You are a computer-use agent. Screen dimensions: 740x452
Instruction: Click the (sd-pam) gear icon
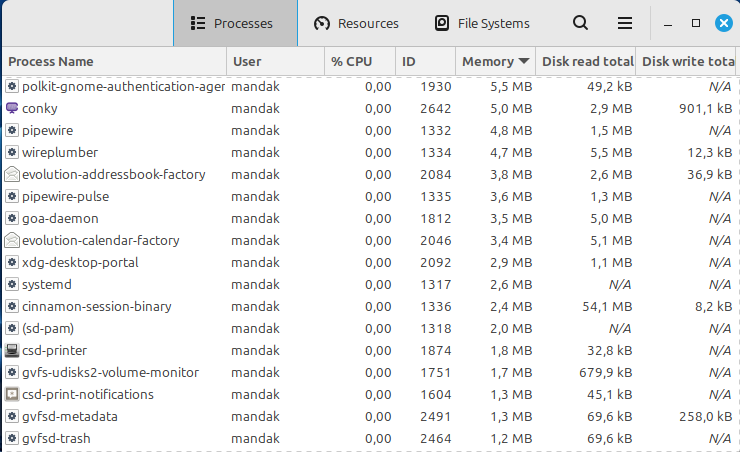pyautogui.click(x=12, y=328)
